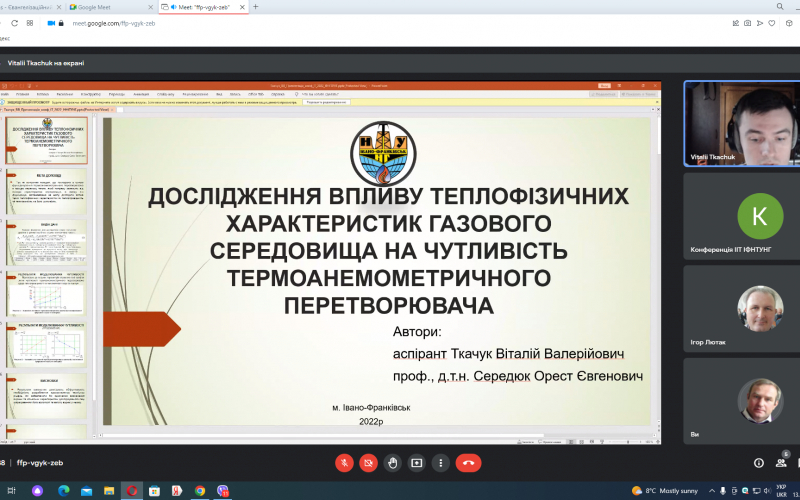Open the three-dot more options menu

tap(441, 463)
